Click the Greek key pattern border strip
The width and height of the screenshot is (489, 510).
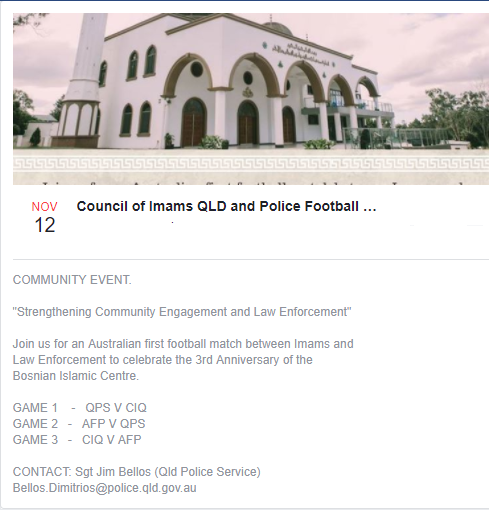[x=251, y=163]
